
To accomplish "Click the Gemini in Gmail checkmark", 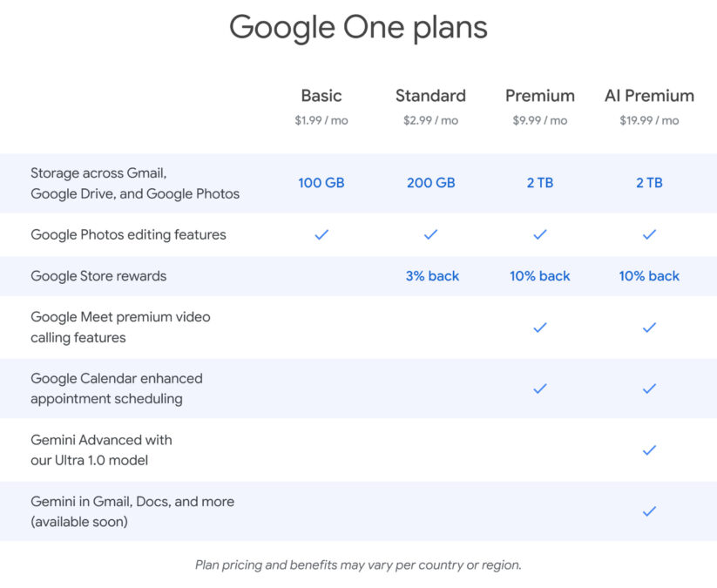I will pos(649,511).
